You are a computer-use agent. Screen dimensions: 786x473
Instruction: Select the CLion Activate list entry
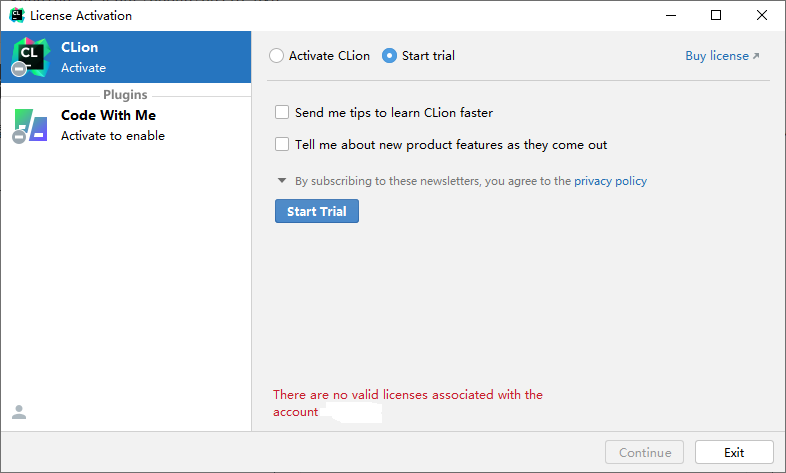click(x=126, y=57)
